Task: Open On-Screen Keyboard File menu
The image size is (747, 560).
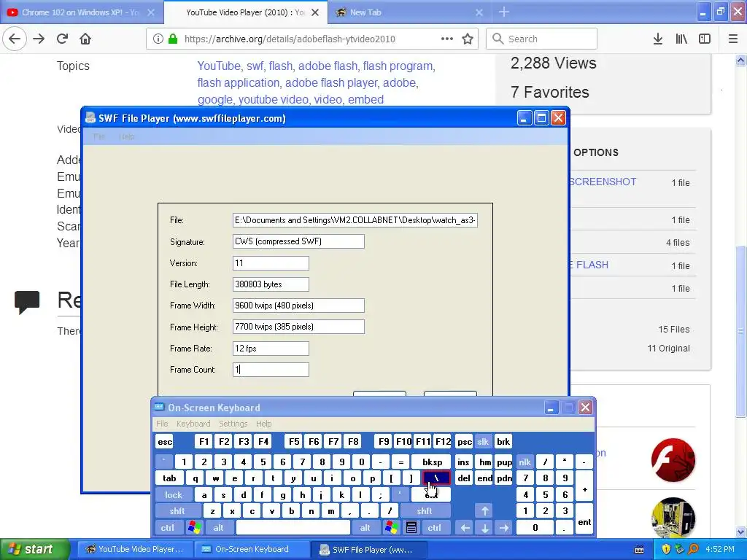Action: coord(162,424)
